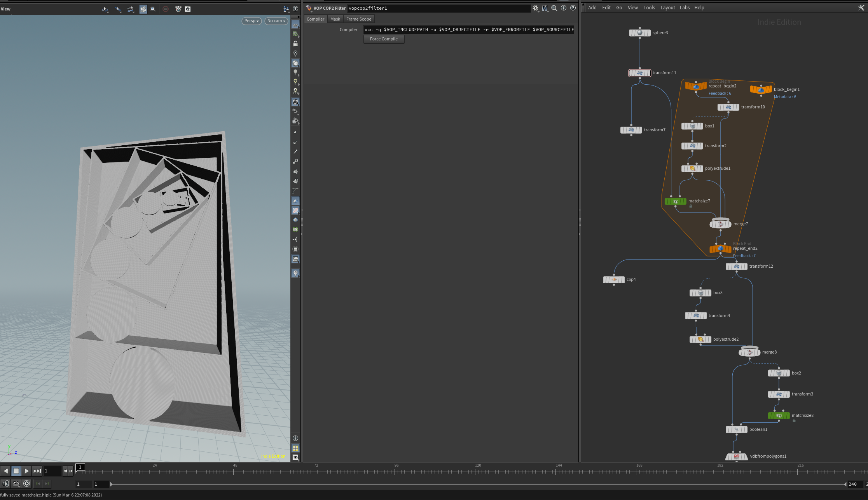Click the parameter gear icon beside vopcop2filter1

536,8
